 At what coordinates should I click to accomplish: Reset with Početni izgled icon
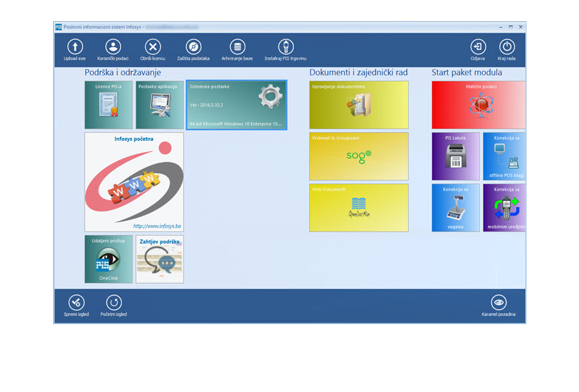coord(114,303)
